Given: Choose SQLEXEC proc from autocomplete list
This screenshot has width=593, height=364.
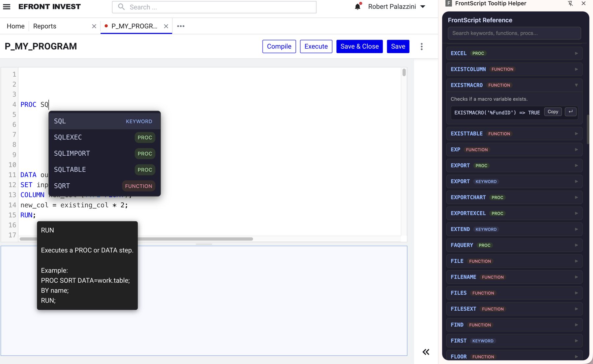Looking at the screenshot, I should (104, 137).
